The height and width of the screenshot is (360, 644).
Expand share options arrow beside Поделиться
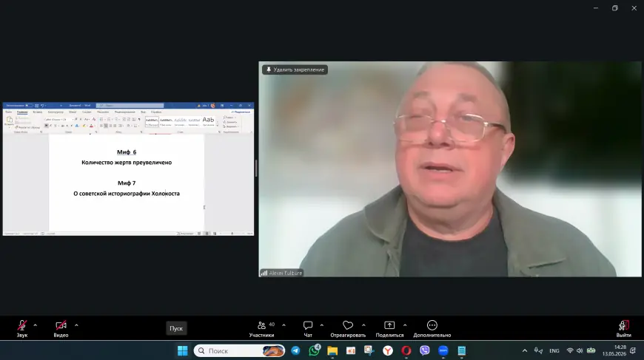click(x=405, y=325)
